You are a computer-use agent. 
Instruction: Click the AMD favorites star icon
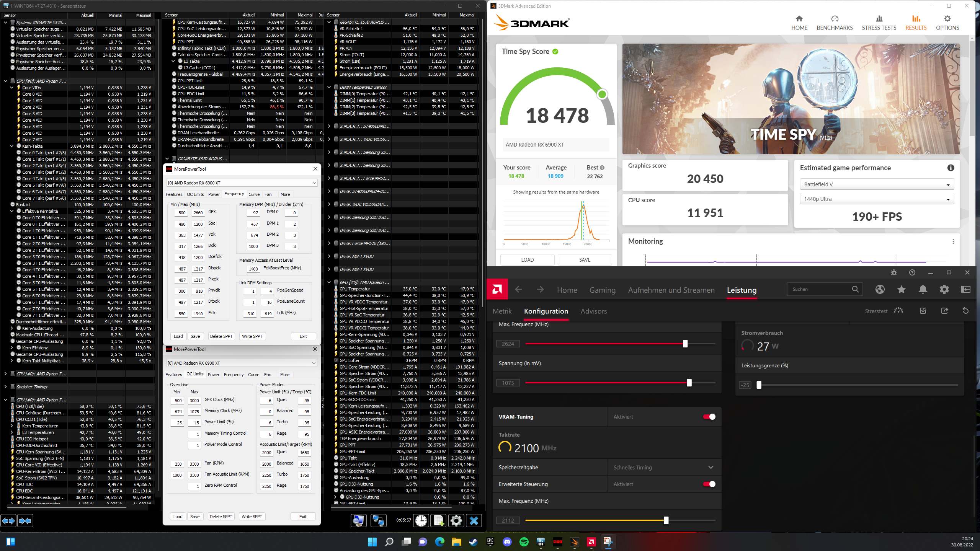coord(901,289)
